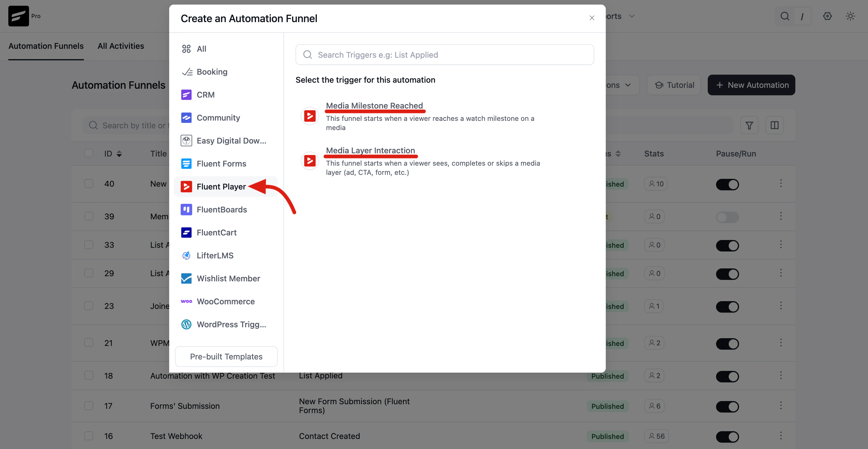Tick the checkbox for funnel ID 39
Viewport: 868px width, 449px height.
[x=89, y=216]
